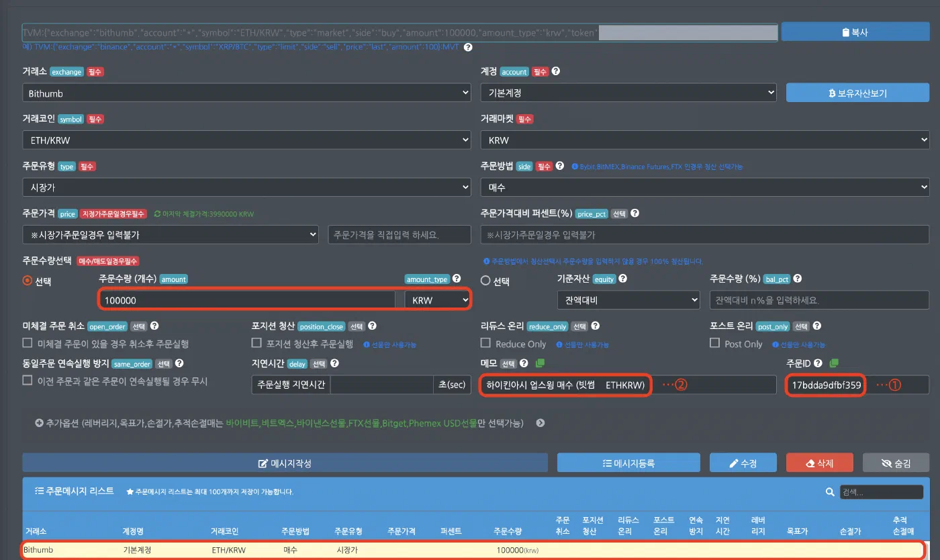Click the red 삭제 button
This screenshot has width=940, height=560.
(820, 463)
